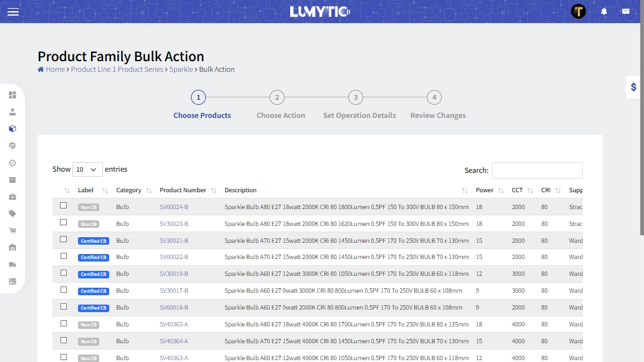Click the Certified CB badge for SV30019-B

pos(94,275)
